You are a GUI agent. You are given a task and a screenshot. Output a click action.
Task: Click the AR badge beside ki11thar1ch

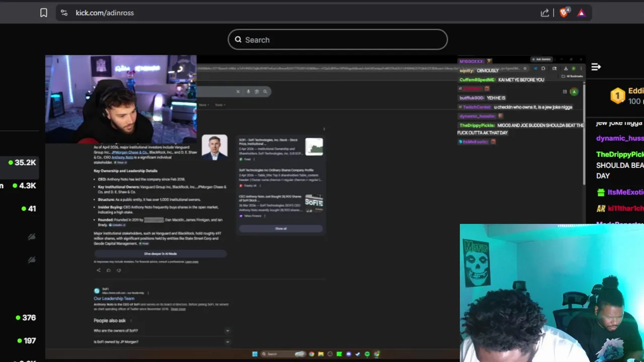[601, 208]
